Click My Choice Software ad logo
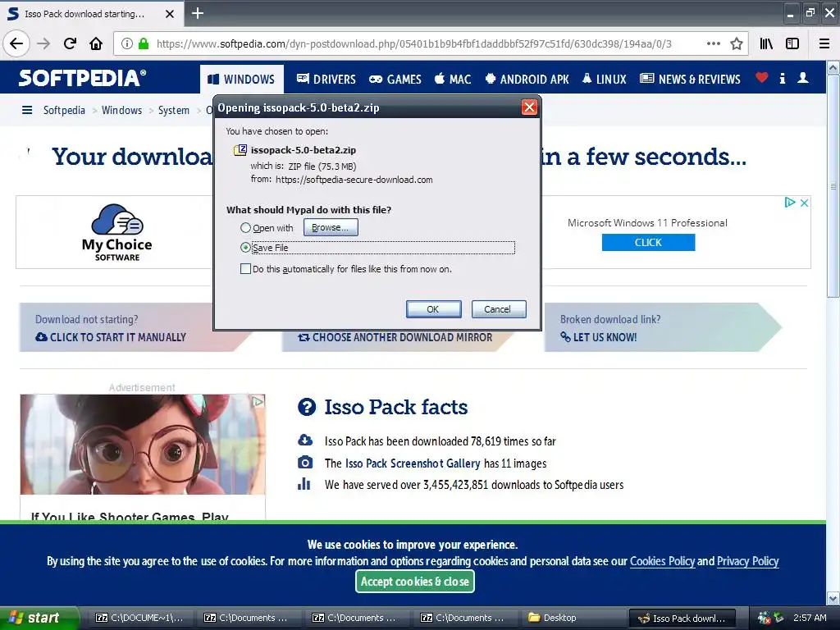840x630 pixels. coord(116,232)
